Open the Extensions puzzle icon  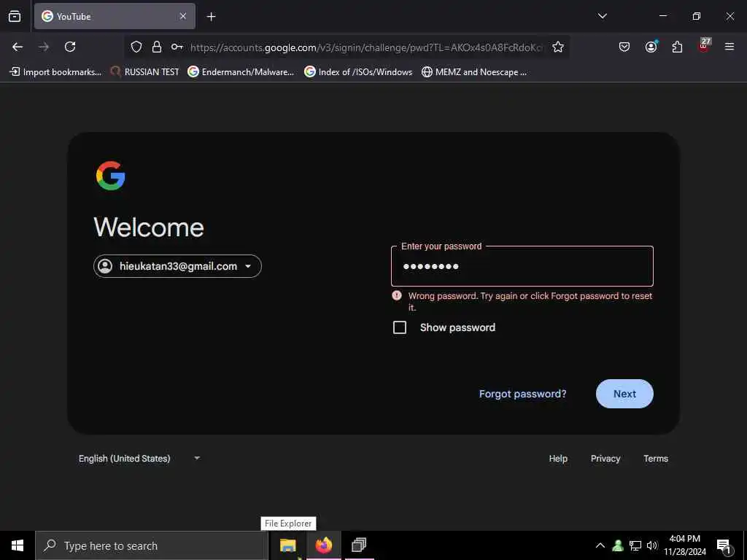677,47
